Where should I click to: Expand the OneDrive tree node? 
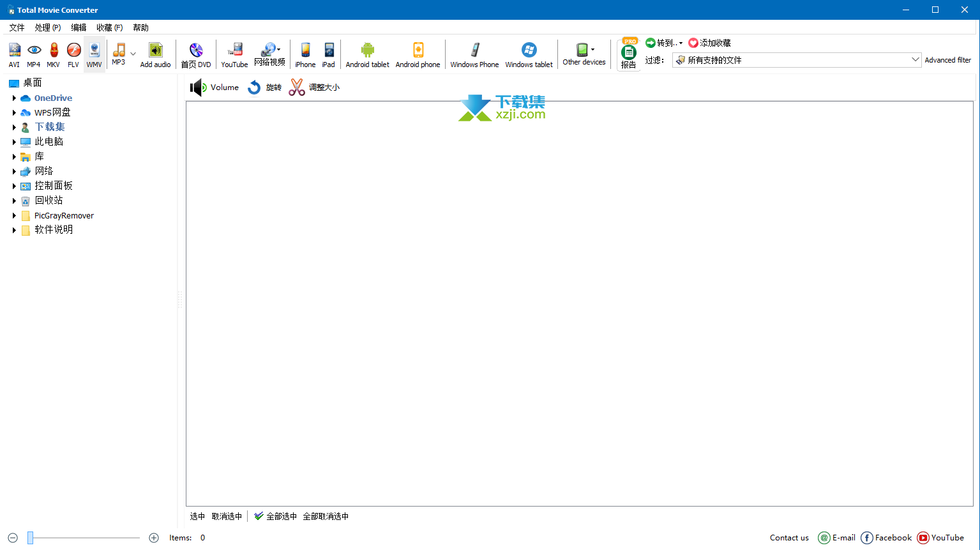(x=14, y=98)
